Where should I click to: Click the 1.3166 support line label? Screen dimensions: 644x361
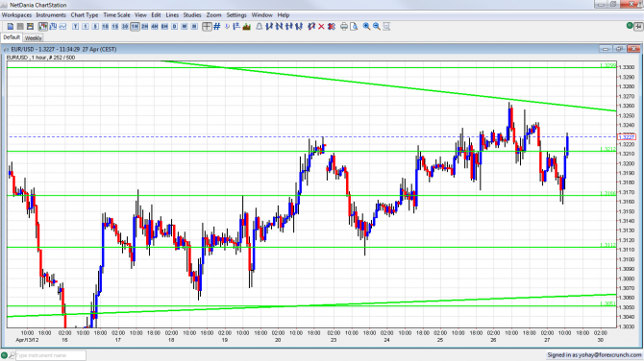tap(607, 193)
